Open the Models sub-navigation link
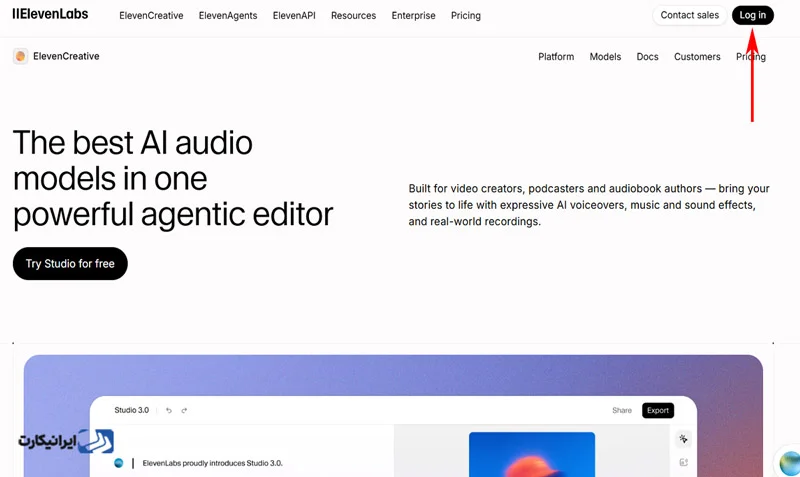The image size is (800, 477). 605,57
